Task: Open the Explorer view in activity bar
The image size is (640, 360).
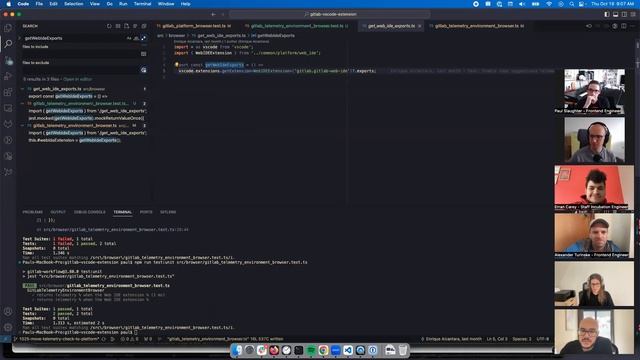Action: click(x=8, y=28)
